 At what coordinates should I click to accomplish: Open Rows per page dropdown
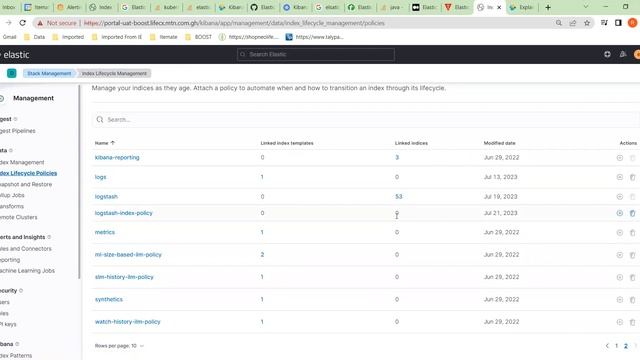point(119,346)
